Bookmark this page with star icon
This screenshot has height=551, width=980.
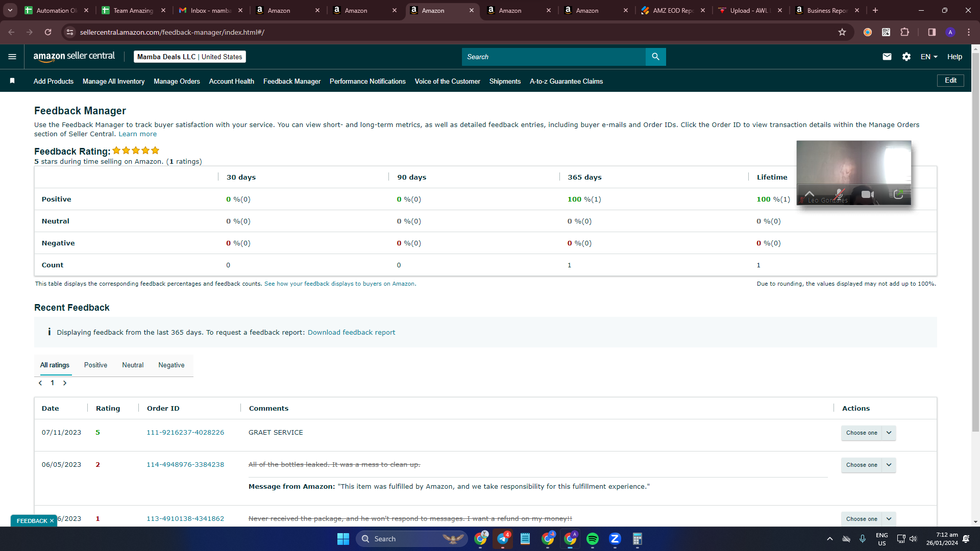click(842, 32)
